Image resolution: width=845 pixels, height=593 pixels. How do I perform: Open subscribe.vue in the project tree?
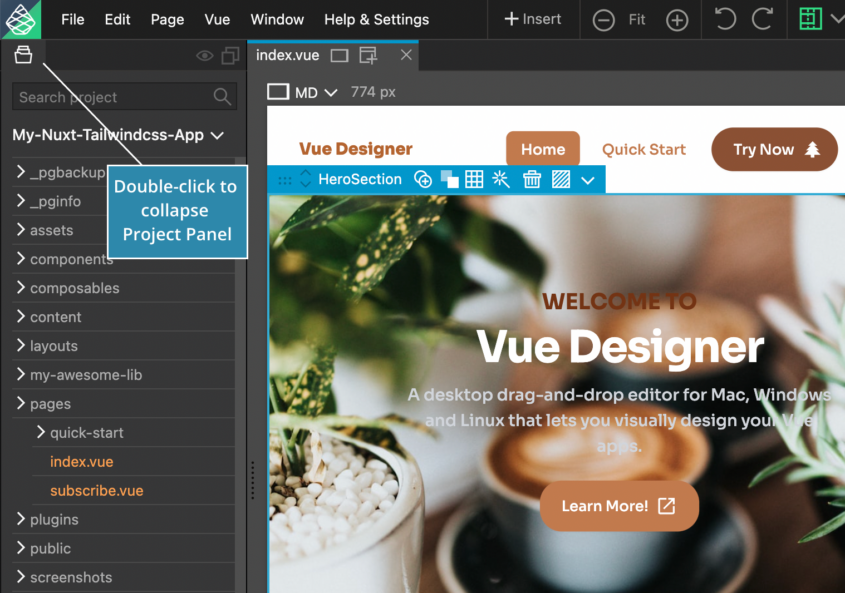point(96,491)
